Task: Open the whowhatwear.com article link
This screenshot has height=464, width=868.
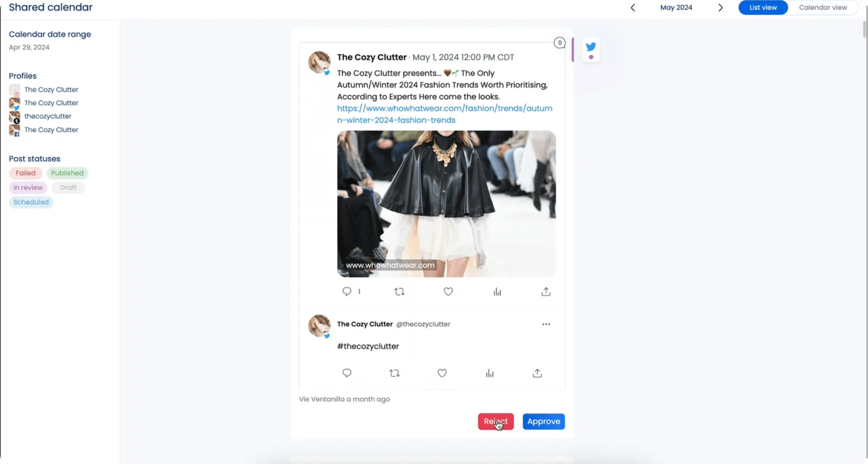Action: click(445, 114)
